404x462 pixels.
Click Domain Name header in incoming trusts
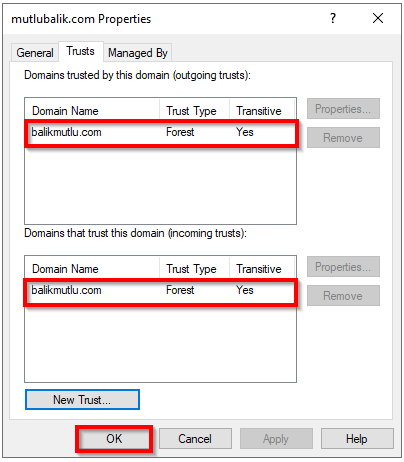pos(92,269)
